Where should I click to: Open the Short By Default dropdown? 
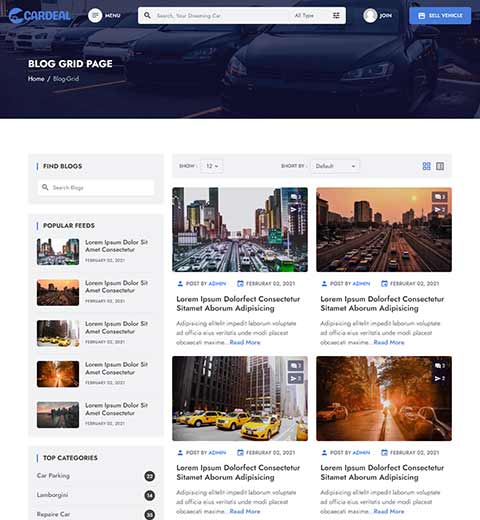(335, 166)
